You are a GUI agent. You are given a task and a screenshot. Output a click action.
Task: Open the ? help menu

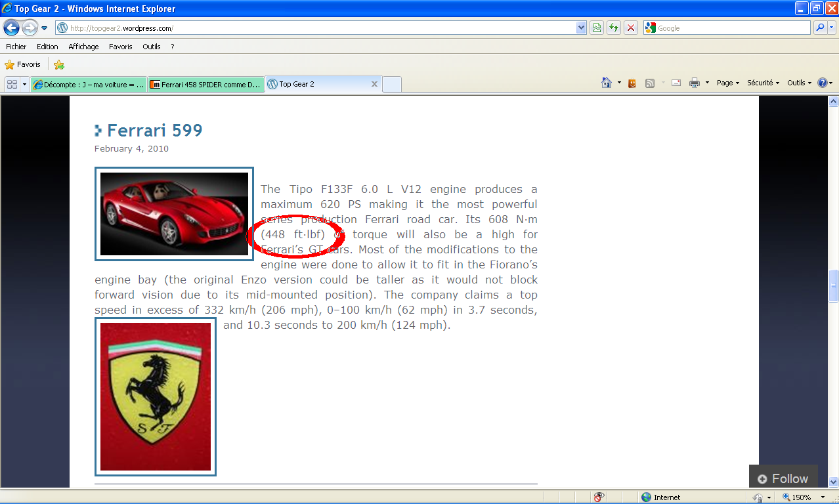(172, 47)
